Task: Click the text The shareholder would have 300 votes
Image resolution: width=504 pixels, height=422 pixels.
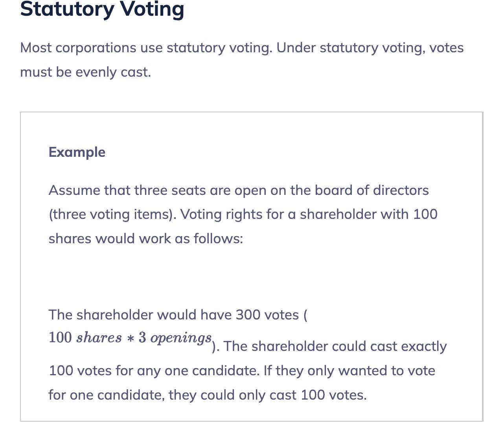Action: (174, 315)
